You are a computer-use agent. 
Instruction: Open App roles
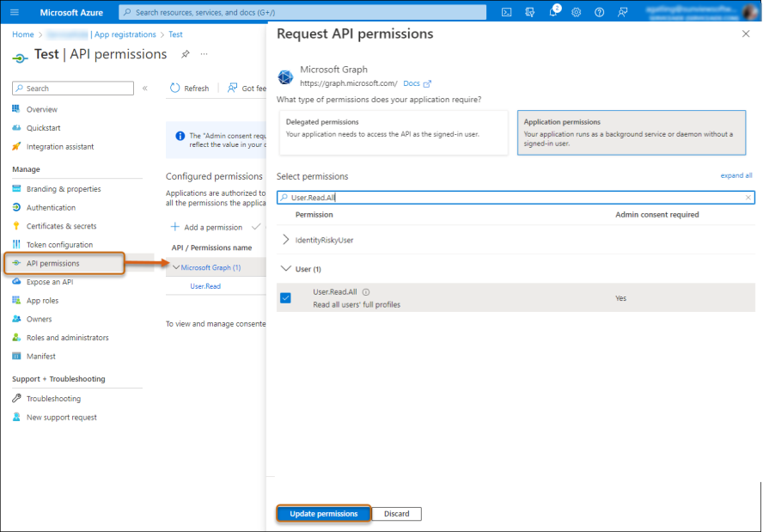pos(42,300)
